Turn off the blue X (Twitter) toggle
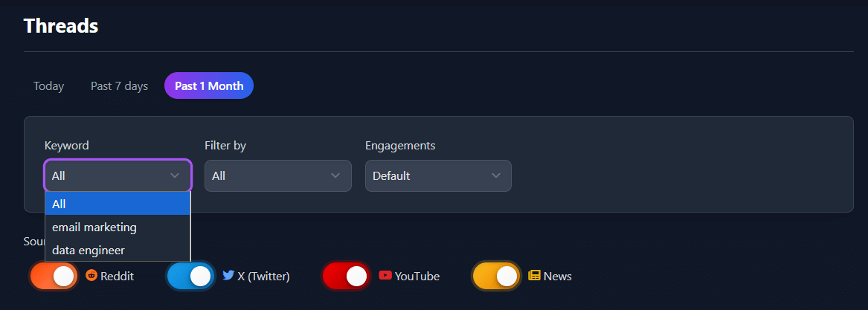 click(190, 276)
